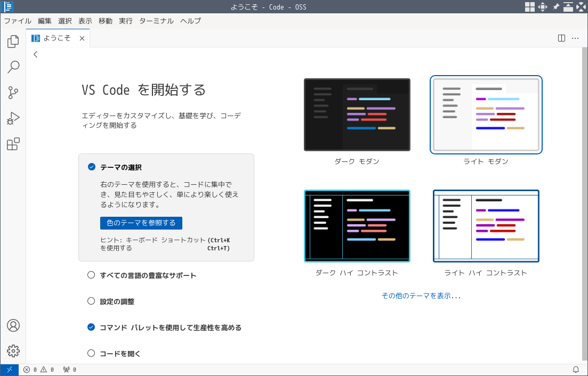
Task: Click the 色のテーマを参照する button
Action: click(141, 223)
